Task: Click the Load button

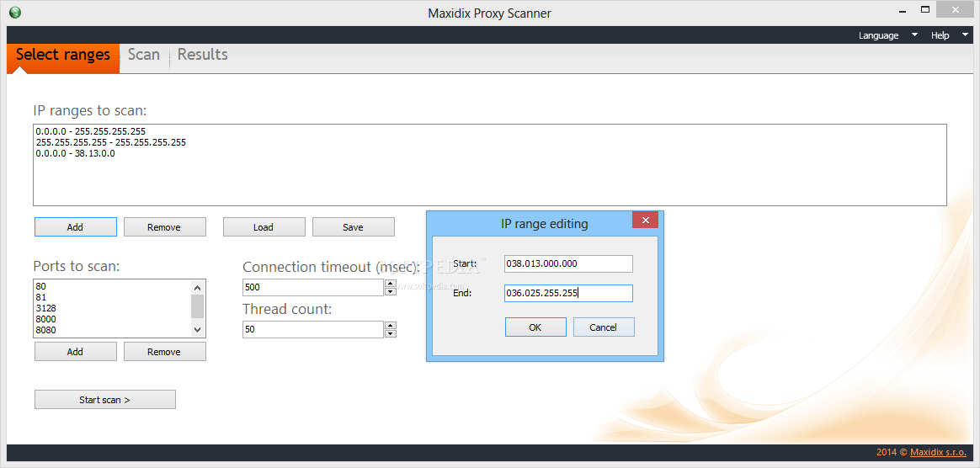Action: [264, 227]
